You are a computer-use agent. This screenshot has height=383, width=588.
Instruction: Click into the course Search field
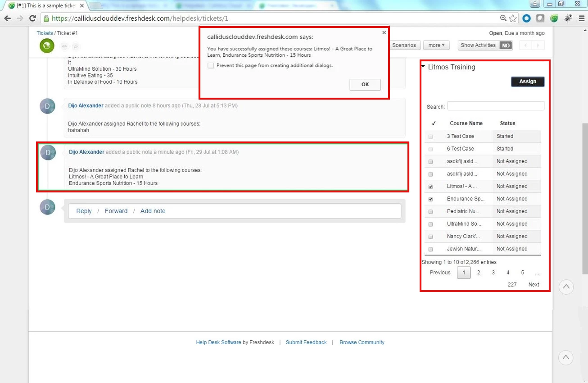(x=496, y=106)
